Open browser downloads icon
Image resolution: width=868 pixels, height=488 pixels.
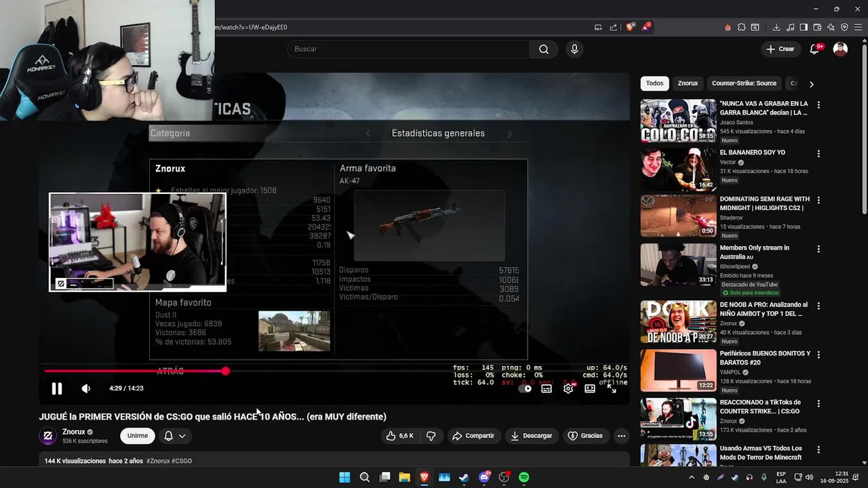(776, 27)
